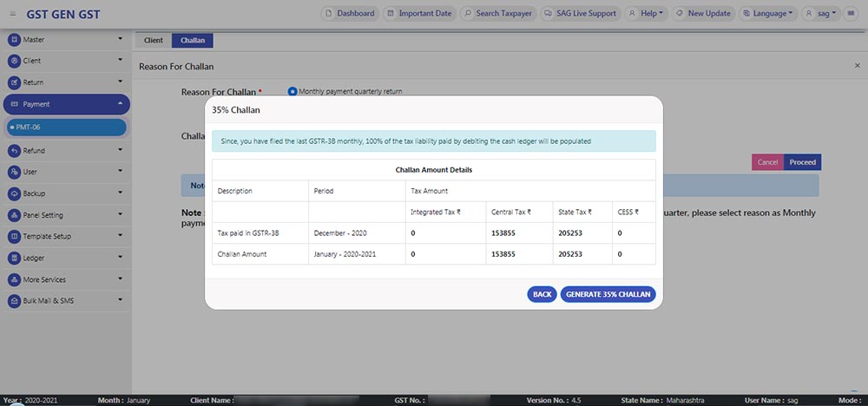Open the Language dropdown
Screen dimensions: 868x406
pyautogui.click(x=766, y=14)
